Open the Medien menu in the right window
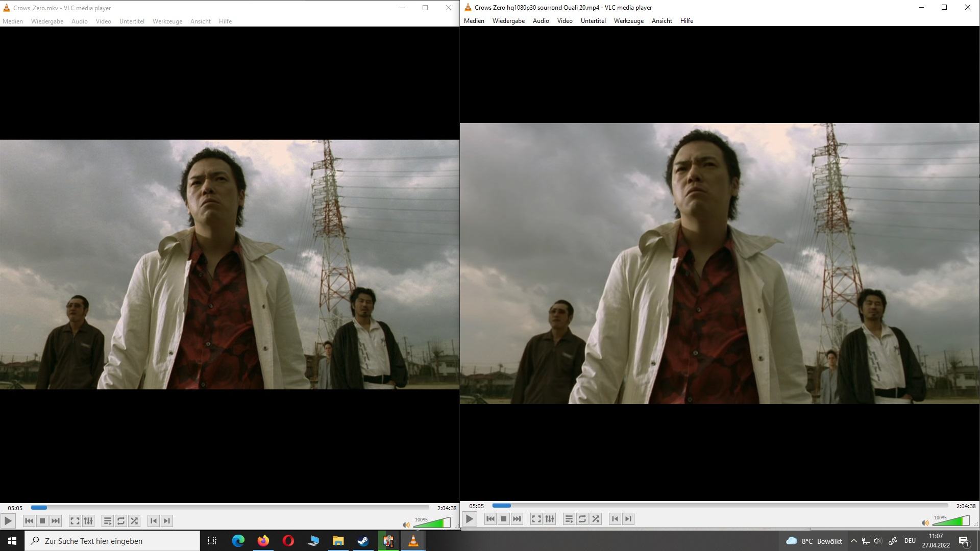Screen dimensions: 980x551 pyautogui.click(x=474, y=21)
